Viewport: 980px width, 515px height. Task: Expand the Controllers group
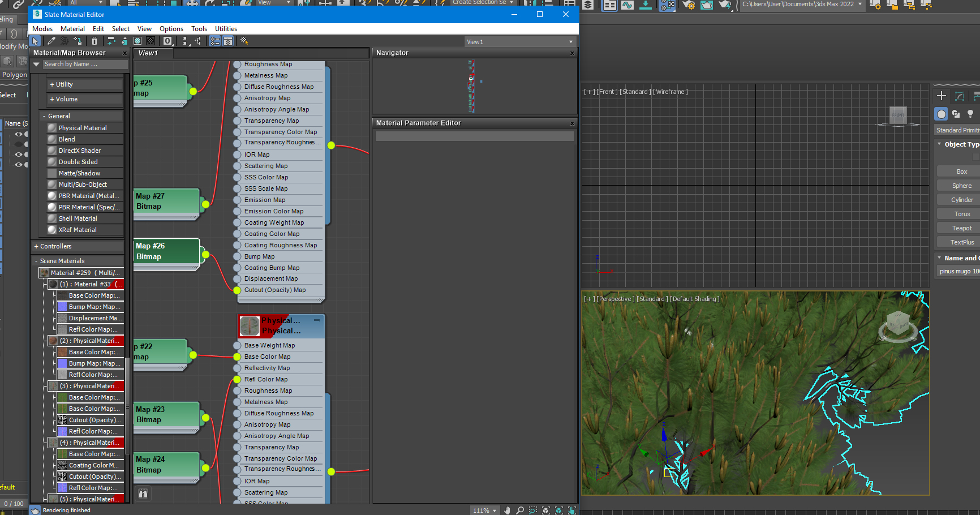[78, 246]
